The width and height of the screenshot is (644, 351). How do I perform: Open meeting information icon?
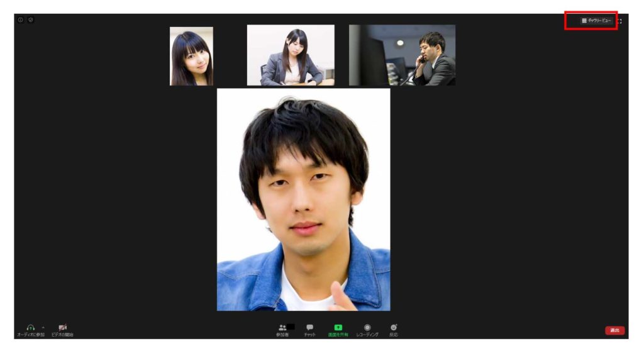pyautogui.click(x=20, y=20)
